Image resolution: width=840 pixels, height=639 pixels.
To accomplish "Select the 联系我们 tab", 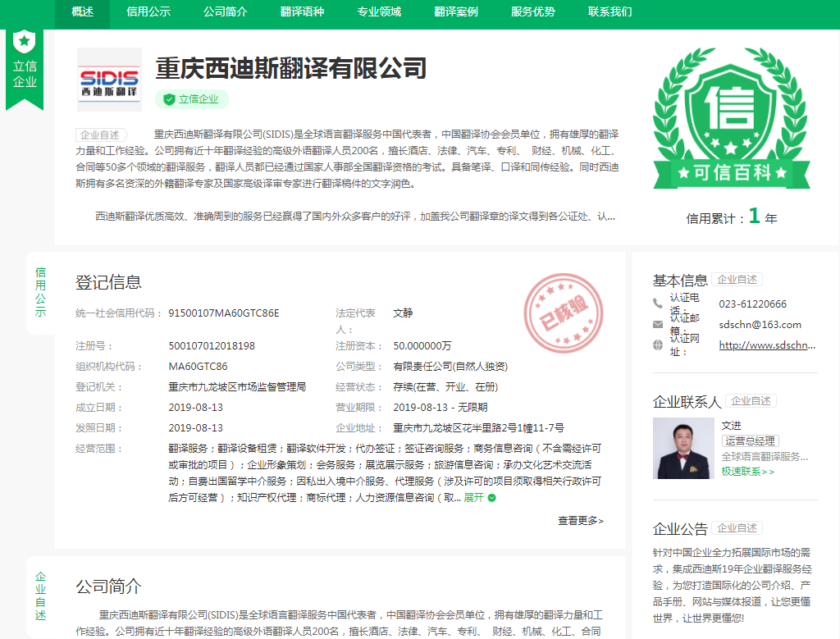I will [610, 11].
